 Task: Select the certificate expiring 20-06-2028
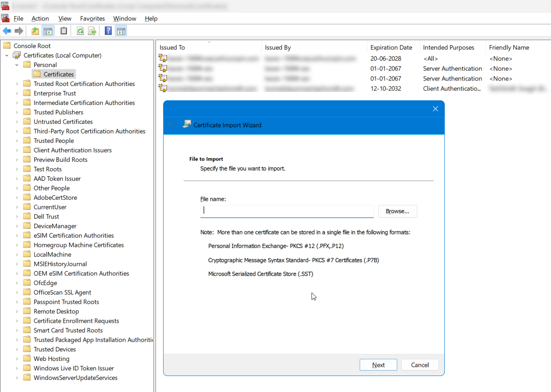385,59
